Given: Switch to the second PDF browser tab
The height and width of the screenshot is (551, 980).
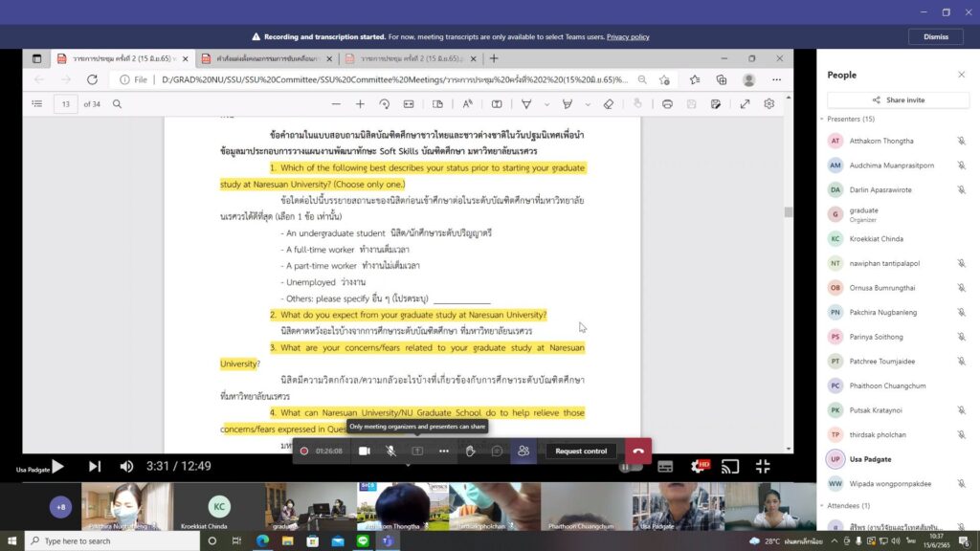Looking at the screenshot, I should (x=268, y=58).
